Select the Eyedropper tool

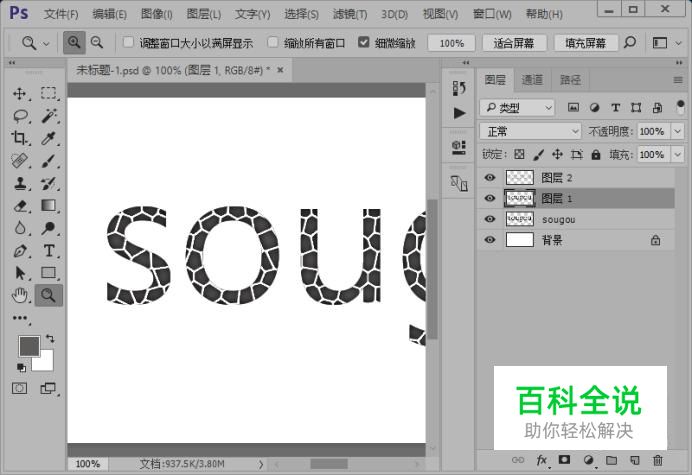48,138
